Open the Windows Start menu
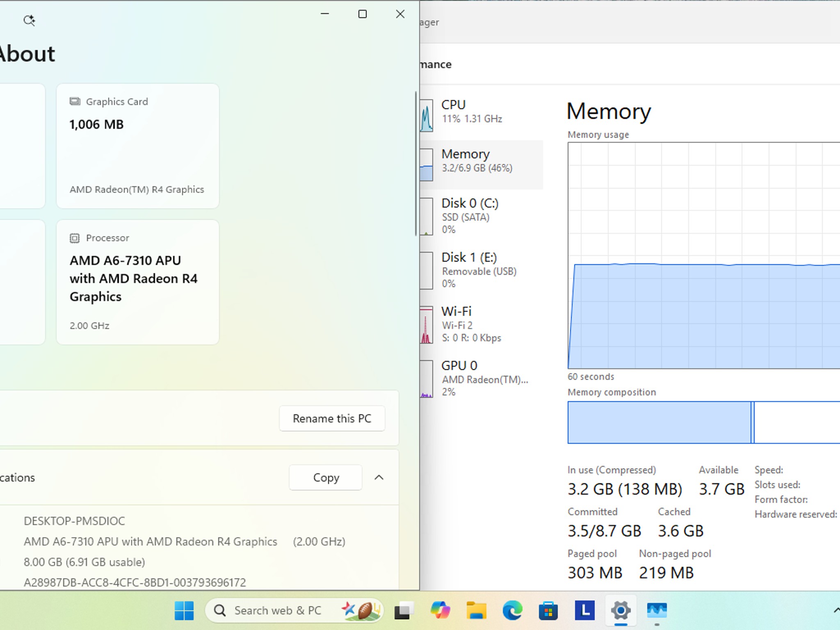This screenshot has width=840, height=630. coord(184,611)
